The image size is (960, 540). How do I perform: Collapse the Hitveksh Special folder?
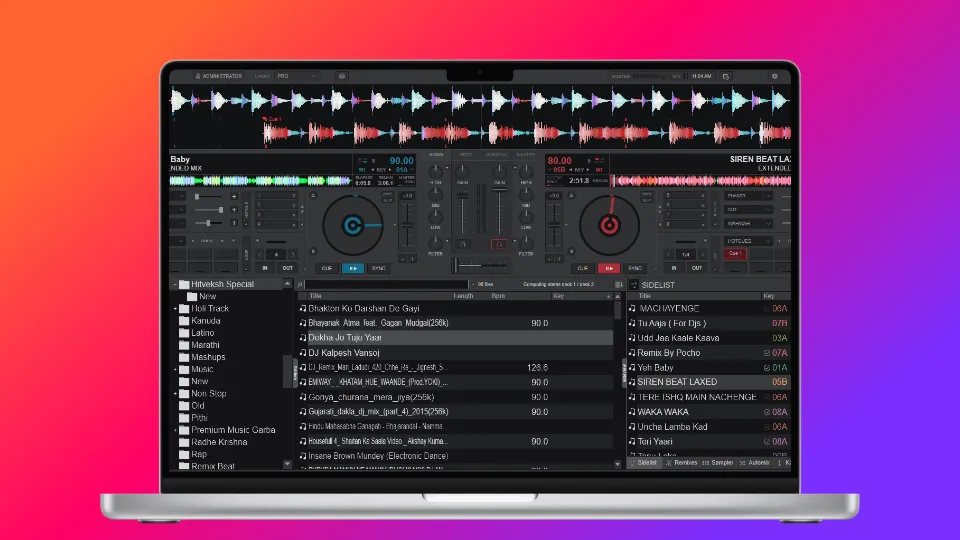[175, 284]
